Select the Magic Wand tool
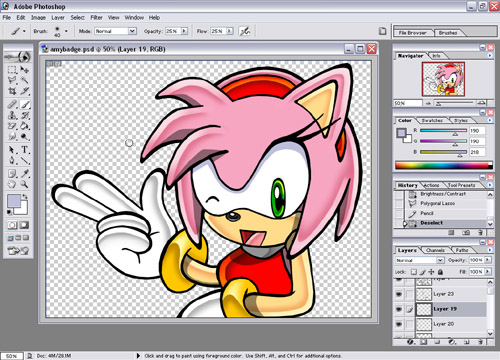 [x=24, y=80]
